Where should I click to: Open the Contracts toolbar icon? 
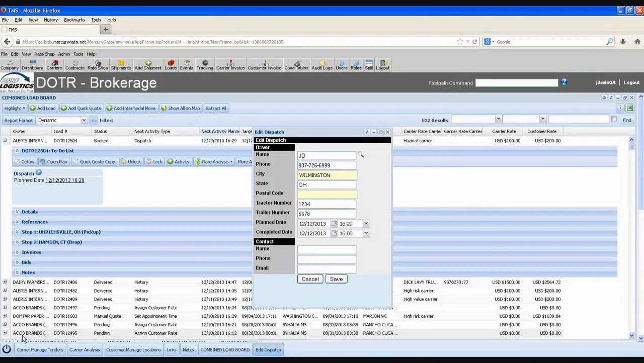tap(74, 65)
